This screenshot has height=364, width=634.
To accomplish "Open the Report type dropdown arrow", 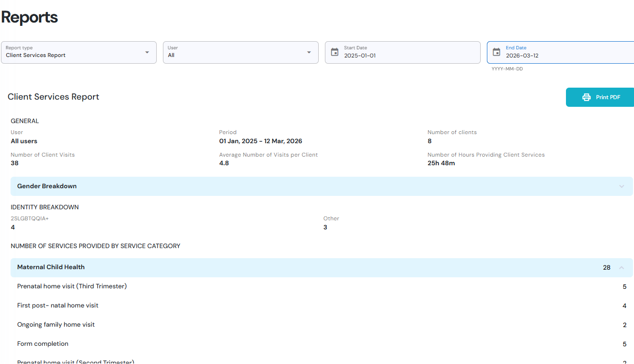I will pyautogui.click(x=147, y=52).
